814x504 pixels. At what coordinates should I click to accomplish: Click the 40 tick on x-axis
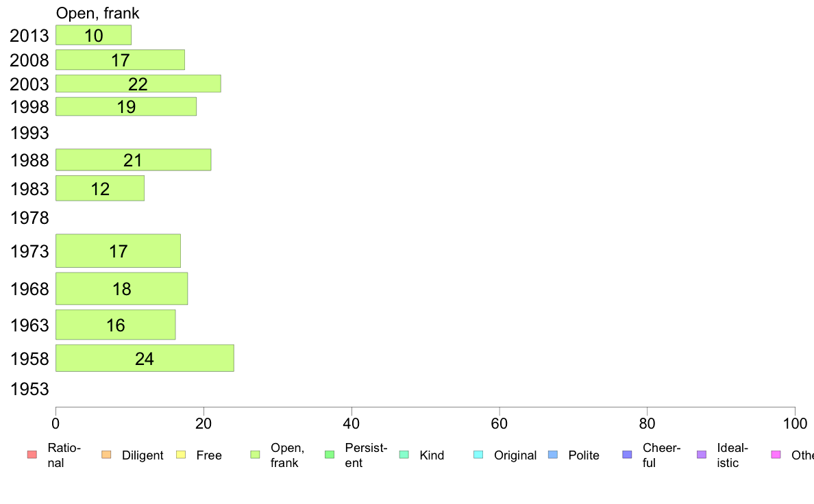pos(351,424)
